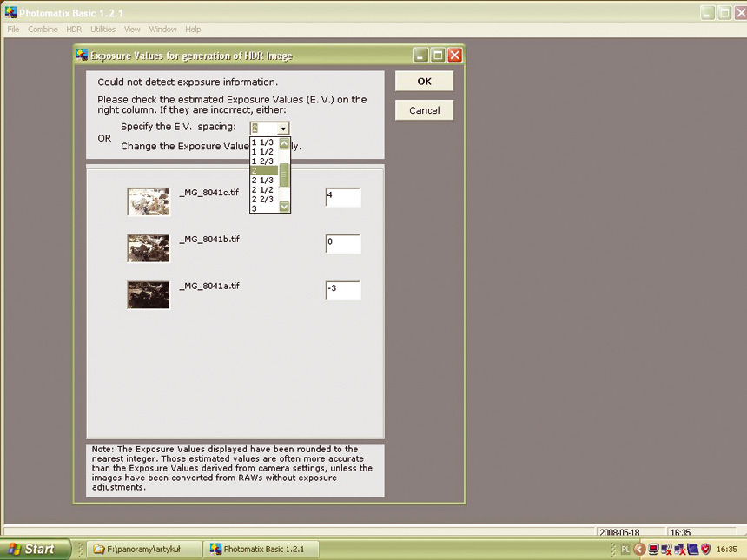Image resolution: width=747 pixels, height=560 pixels.
Task: Open the PL language indicator in the taskbar
Action: click(625, 549)
